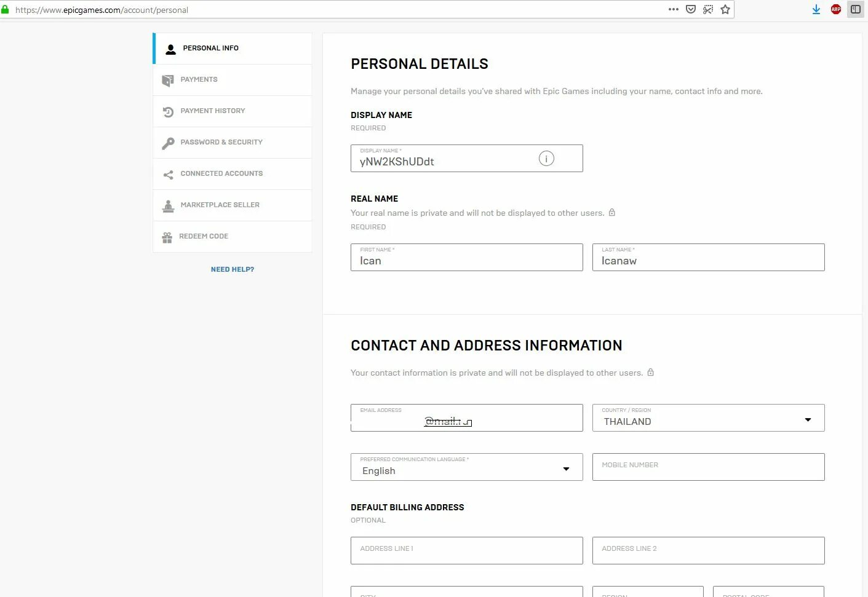868x597 pixels.
Task: Click the Default Billing Address label
Action: pyautogui.click(x=407, y=507)
